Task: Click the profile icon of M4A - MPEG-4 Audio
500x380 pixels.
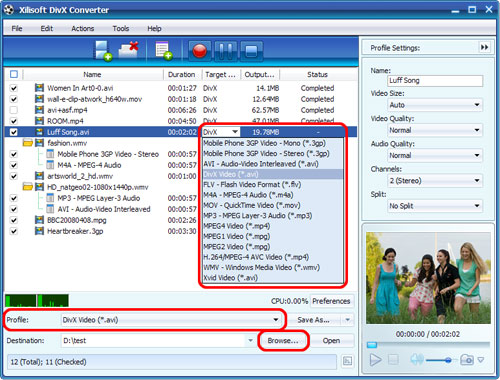Action: [50, 165]
